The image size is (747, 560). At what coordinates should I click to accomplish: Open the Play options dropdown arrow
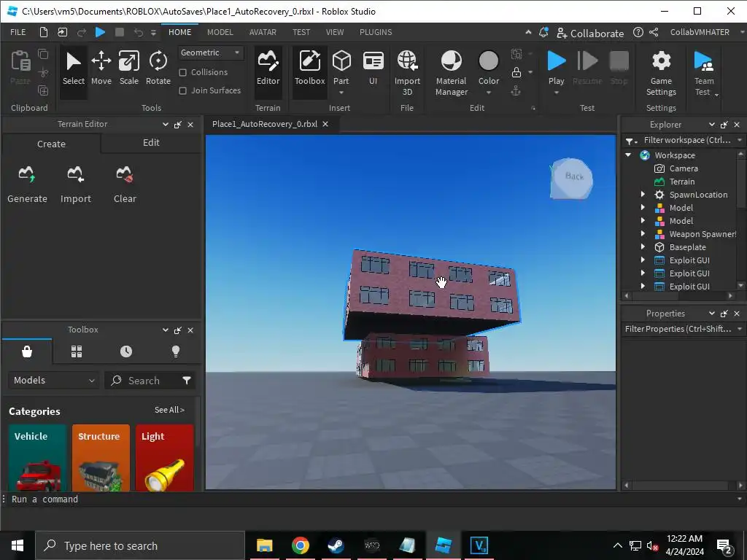[556, 93]
